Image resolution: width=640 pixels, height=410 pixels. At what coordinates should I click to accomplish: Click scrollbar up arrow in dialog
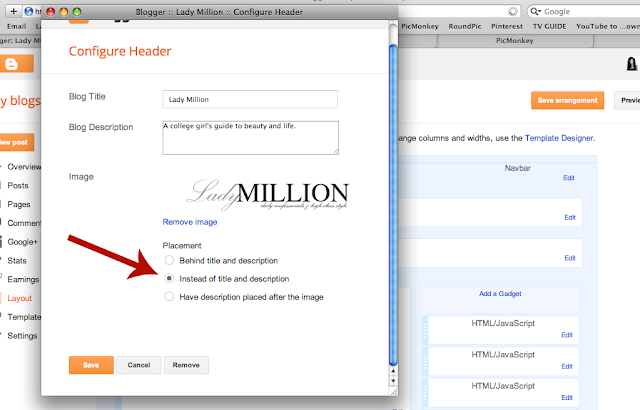[x=393, y=371]
